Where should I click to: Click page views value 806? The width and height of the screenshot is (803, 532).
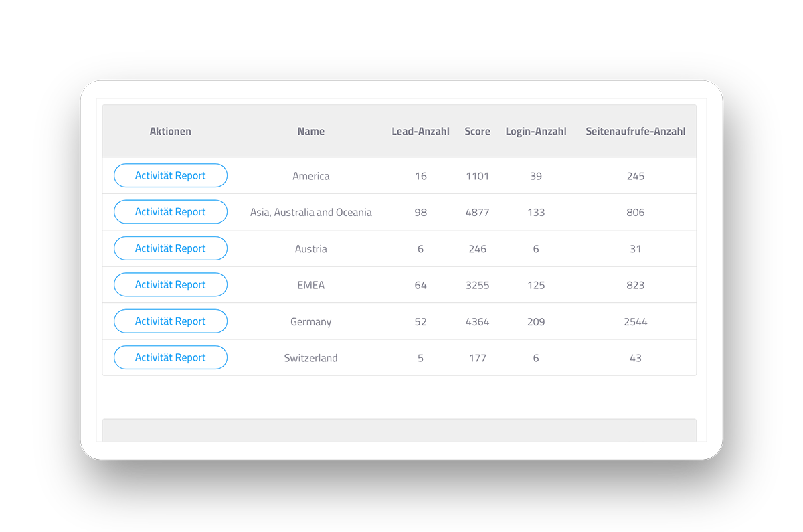click(x=636, y=212)
